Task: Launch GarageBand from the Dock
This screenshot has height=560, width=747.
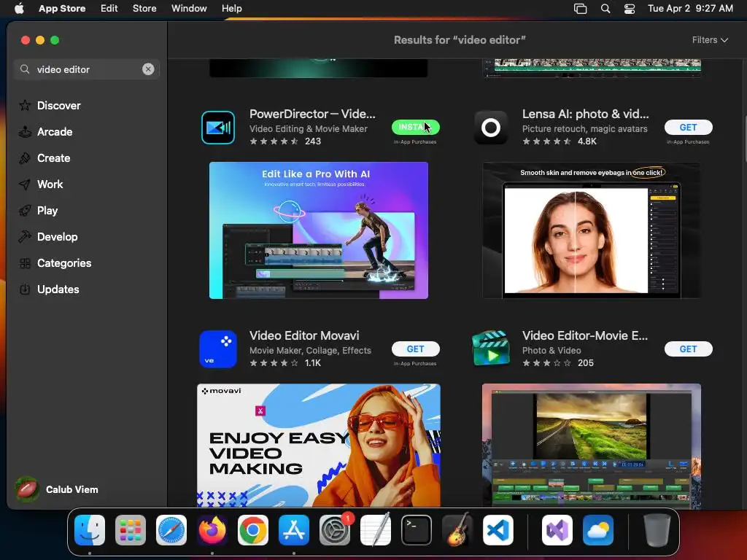Action: [x=457, y=530]
